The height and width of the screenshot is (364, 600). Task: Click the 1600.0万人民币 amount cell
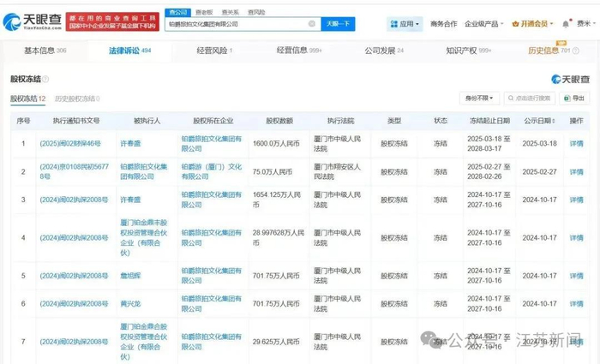pos(276,144)
